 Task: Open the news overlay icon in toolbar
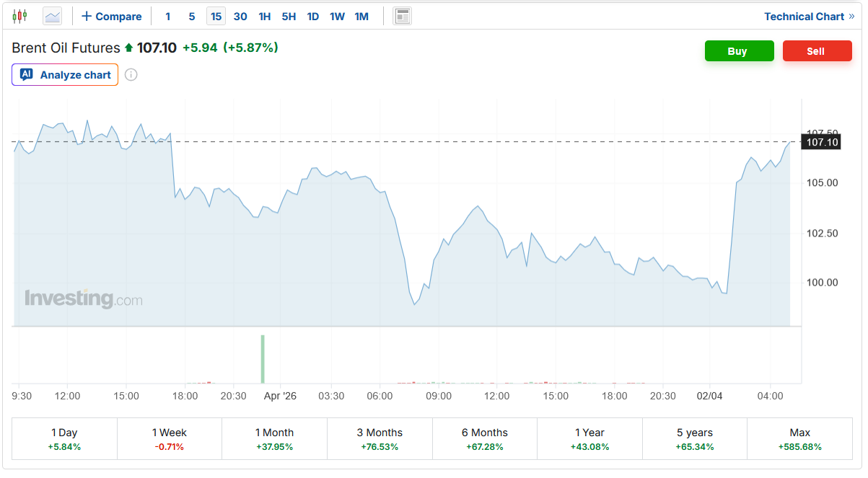point(403,16)
